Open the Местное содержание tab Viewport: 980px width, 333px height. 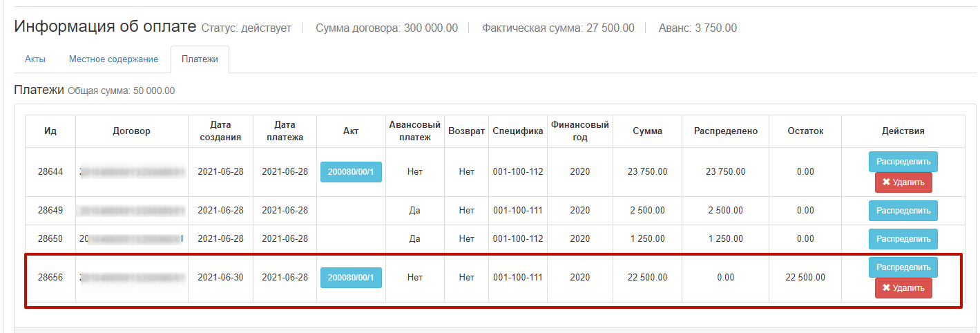click(113, 59)
